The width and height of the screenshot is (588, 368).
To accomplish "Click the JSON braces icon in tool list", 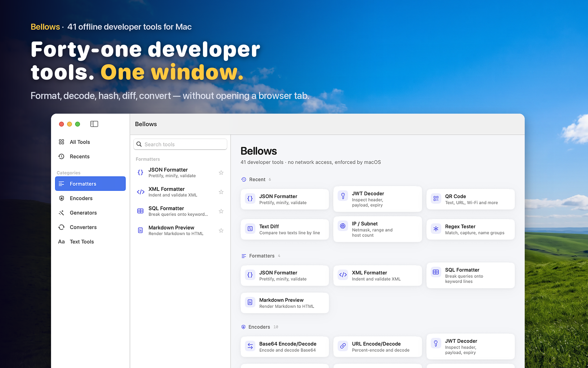I will [140, 173].
